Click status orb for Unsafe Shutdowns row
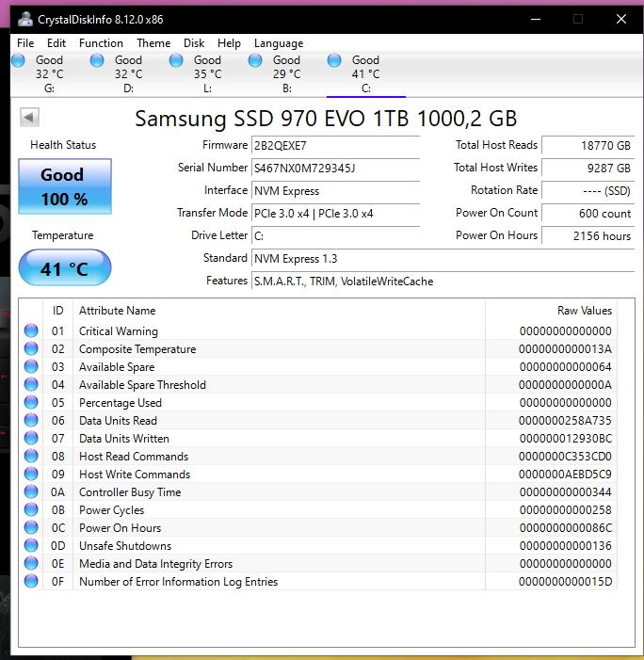 pyautogui.click(x=31, y=545)
